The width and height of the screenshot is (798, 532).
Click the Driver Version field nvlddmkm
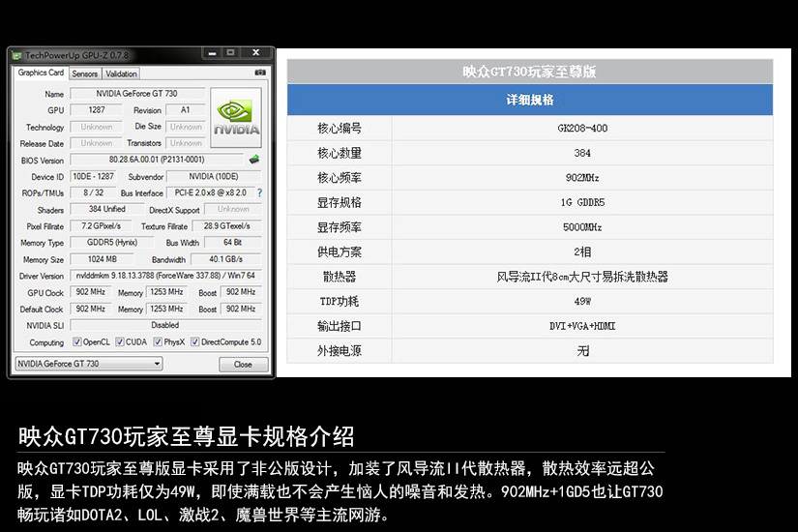[x=166, y=276]
